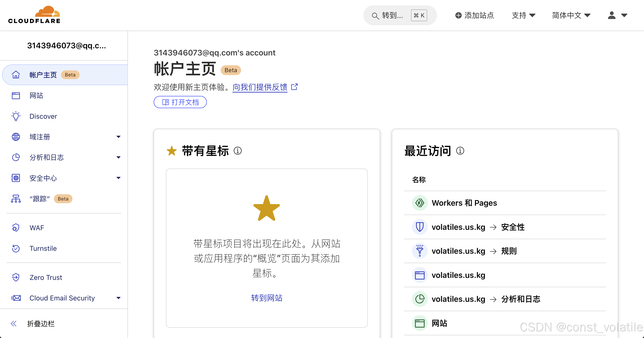The width and height of the screenshot is (644, 338).
Task: Expand the 安全中心 section
Action: (118, 178)
